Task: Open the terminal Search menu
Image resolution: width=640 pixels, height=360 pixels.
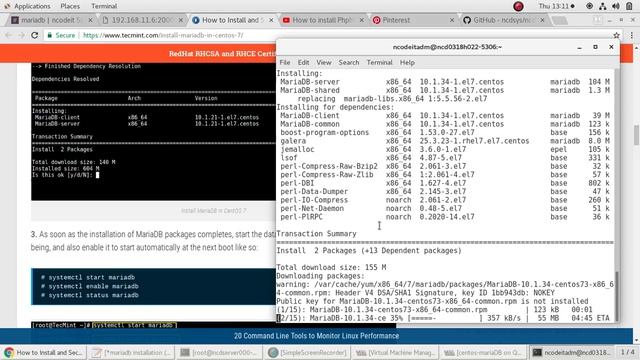Action: (349, 62)
